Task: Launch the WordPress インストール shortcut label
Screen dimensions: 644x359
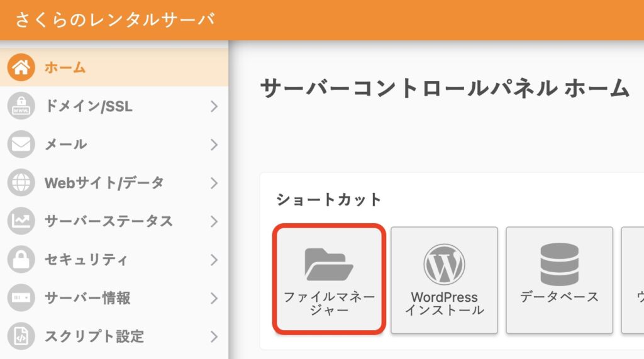Action: 445,303
